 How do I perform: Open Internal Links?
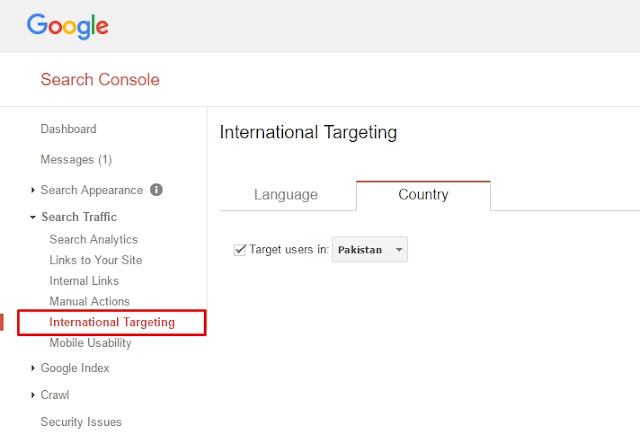[x=84, y=281]
